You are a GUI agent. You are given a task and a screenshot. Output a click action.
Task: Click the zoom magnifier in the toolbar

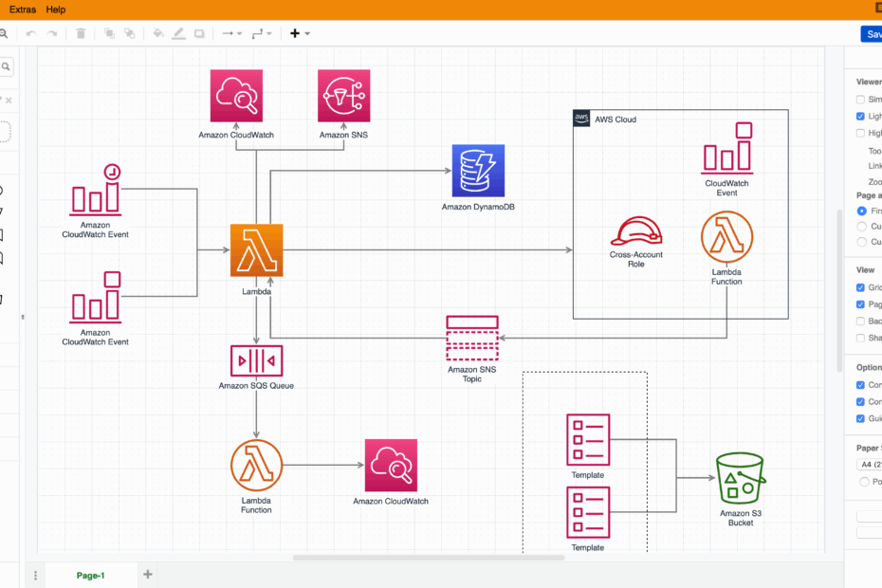pos(4,34)
